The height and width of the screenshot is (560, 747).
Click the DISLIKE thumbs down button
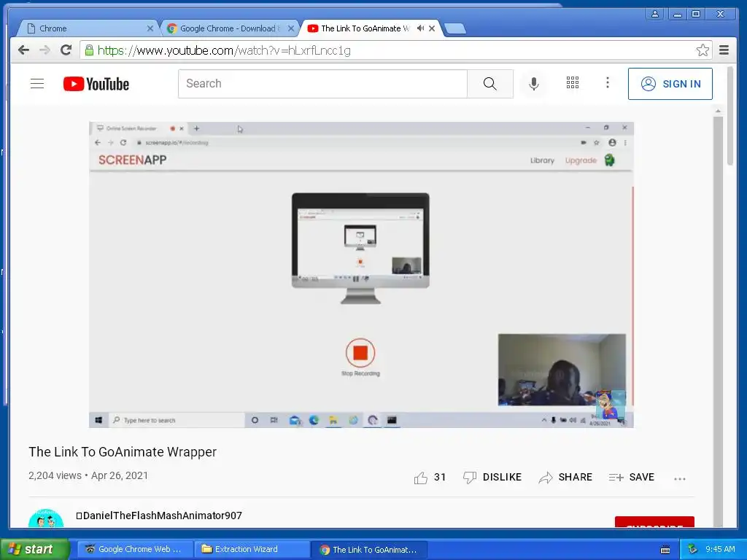[x=492, y=477]
